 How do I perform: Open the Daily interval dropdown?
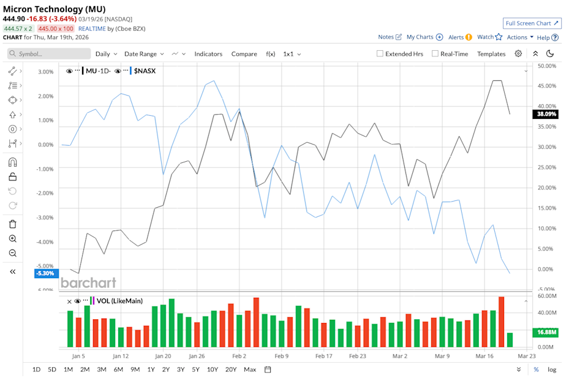105,54
